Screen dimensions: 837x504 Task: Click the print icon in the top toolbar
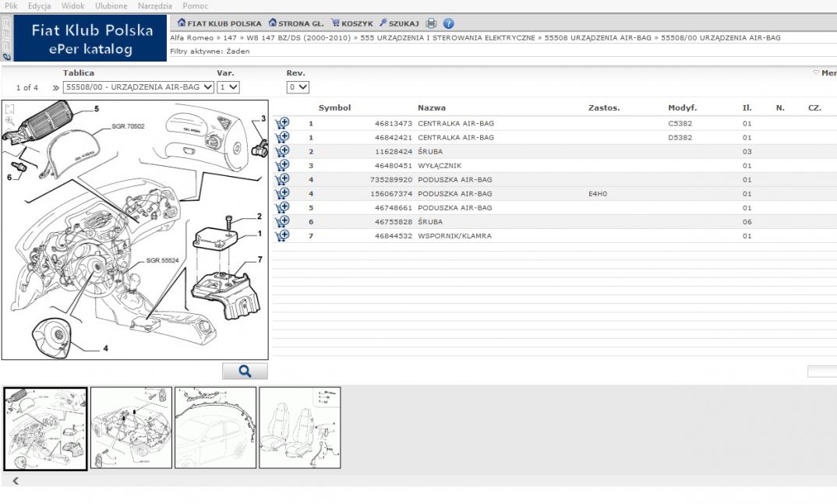(x=431, y=23)
